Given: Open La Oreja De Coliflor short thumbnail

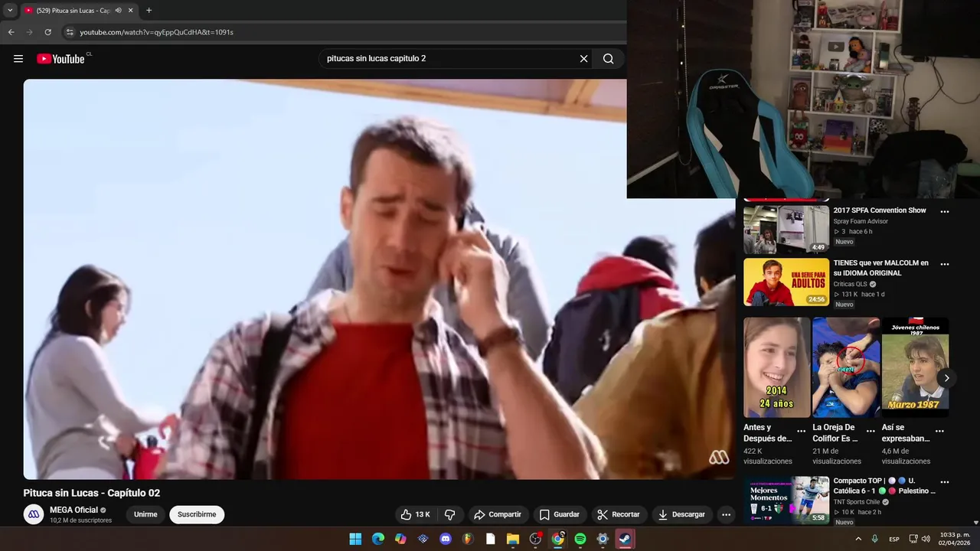Looking at the screenshot, I should pos(846,367).
